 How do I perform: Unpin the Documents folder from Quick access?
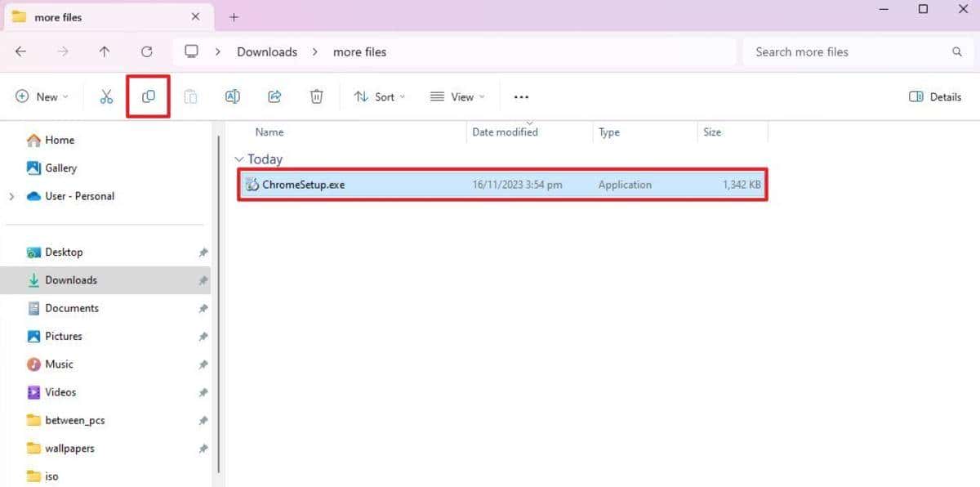pyautogui.click(x=203, y=308)
